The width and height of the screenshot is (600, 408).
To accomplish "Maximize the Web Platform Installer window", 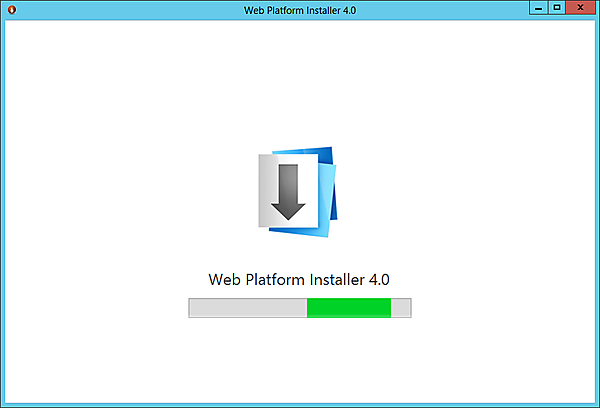I will tap(557, 8).
